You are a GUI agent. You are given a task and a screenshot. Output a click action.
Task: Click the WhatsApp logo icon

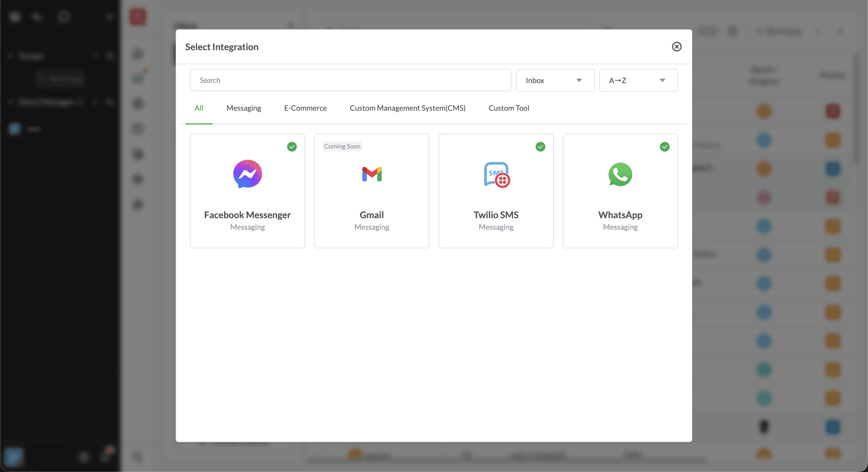coord(620,174)
